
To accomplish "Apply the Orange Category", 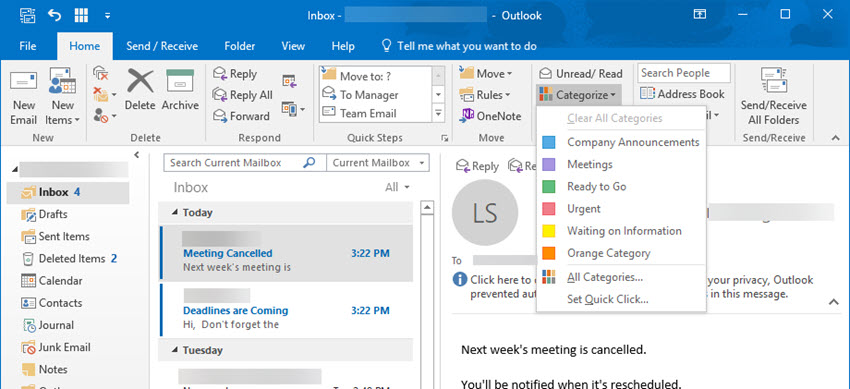I will (621, 253).
